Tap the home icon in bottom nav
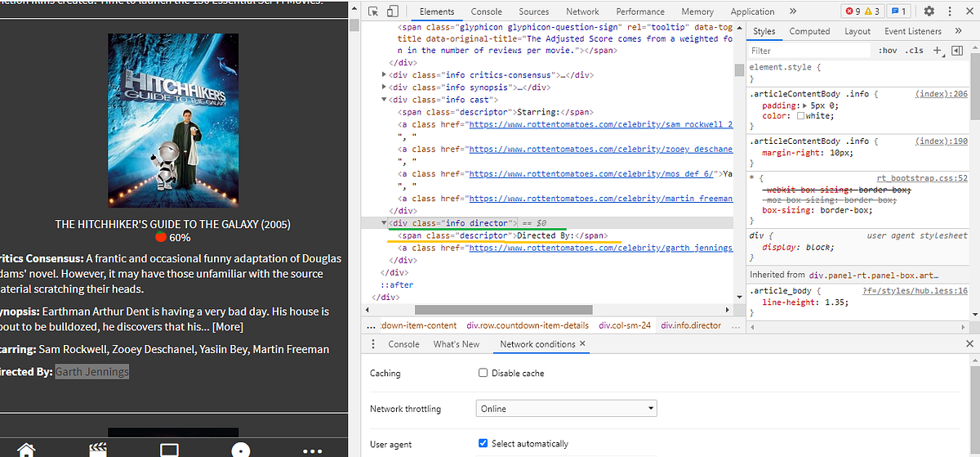The height and width of the screenshot is (457, 980). [27, 450]
